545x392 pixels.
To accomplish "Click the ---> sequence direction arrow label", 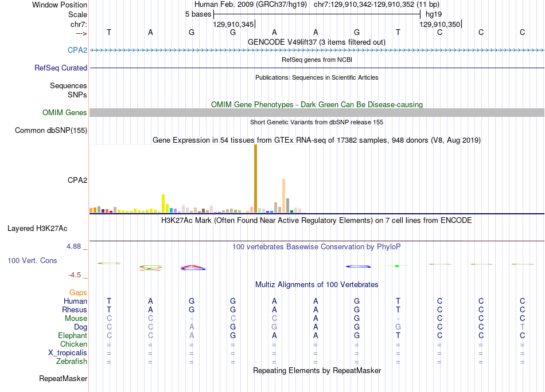I will [81, 33].
